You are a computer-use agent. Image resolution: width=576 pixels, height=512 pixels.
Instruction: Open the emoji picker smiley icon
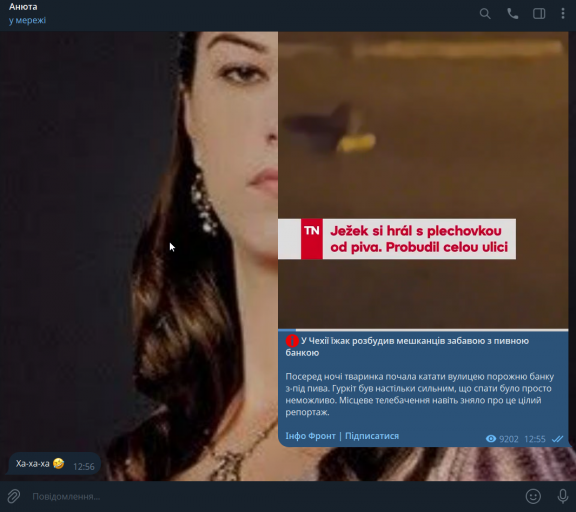(533, 496)
